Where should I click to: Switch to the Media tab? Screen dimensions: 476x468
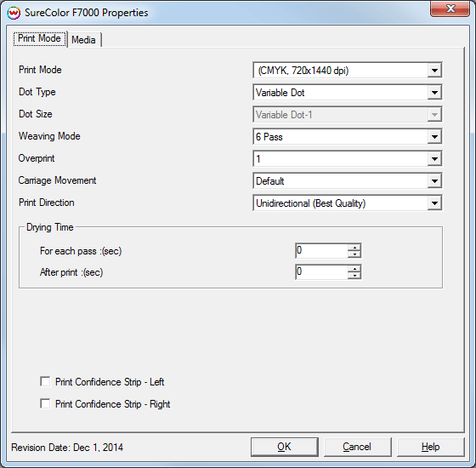(83, 40)
